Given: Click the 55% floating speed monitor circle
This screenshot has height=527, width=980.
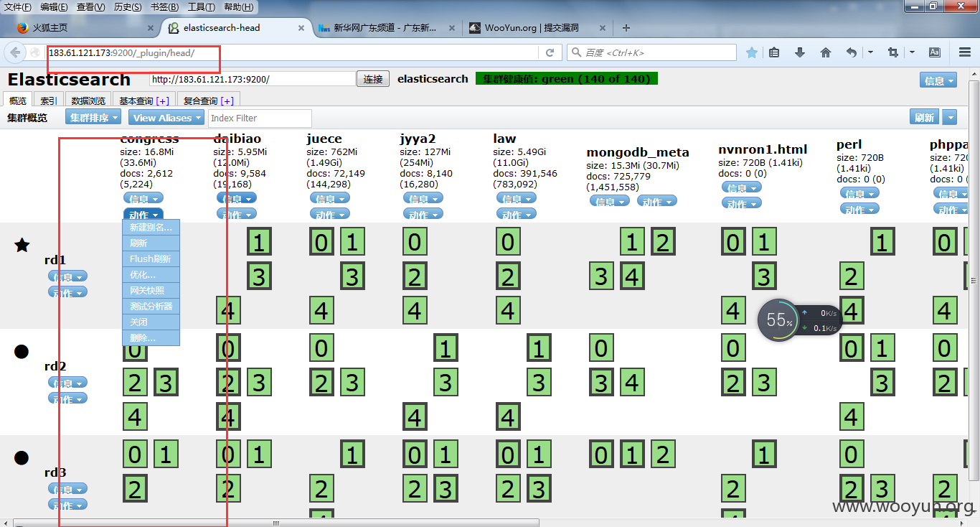Looking at the screenshot, I should pyautogui.click(x=778, y=320).
